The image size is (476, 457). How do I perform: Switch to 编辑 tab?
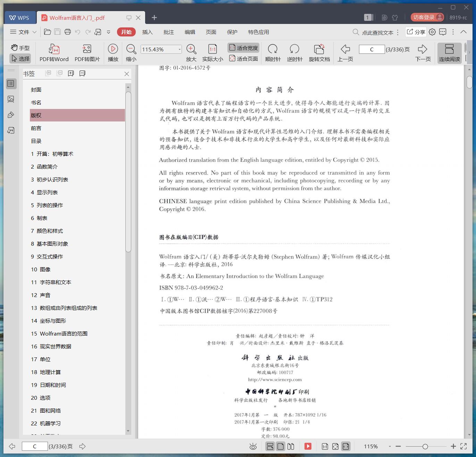tap(190, 32)
